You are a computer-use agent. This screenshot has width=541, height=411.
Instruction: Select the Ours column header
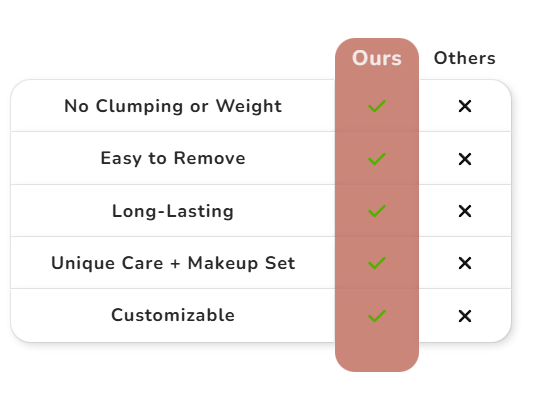377,58
